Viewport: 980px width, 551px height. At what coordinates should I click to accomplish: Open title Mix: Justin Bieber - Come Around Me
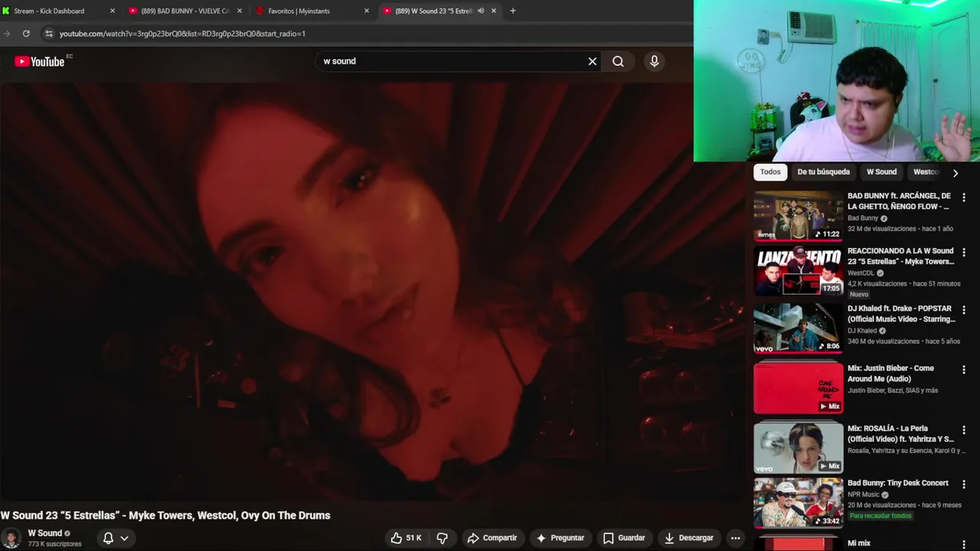click(890, 373)
